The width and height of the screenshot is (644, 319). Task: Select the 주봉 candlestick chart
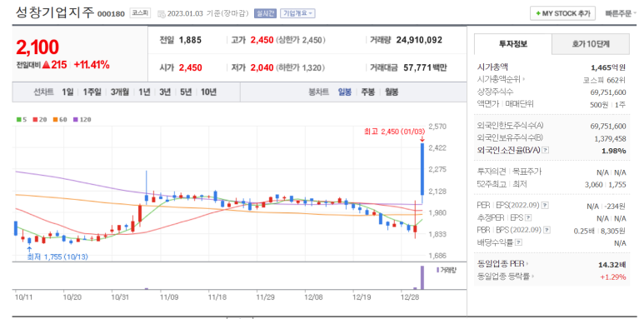(x=367, y=92)
